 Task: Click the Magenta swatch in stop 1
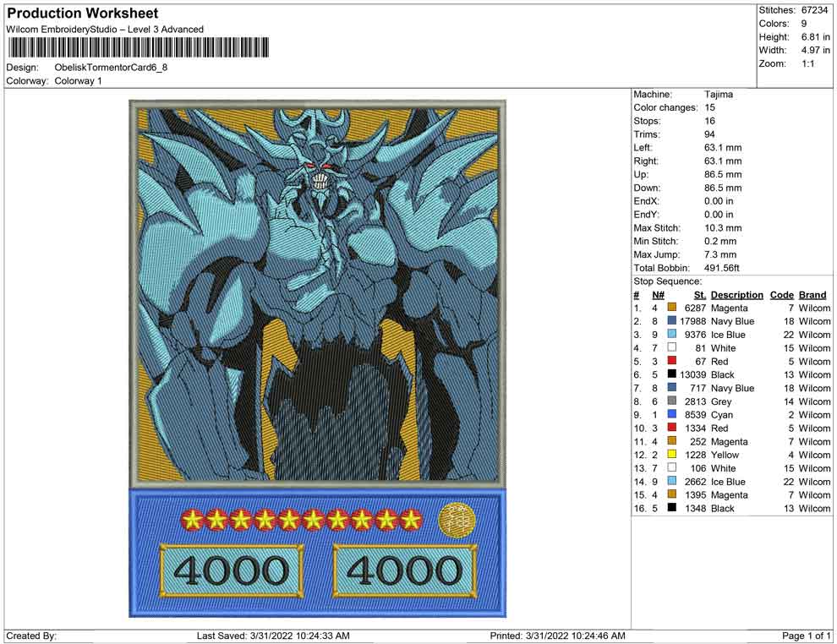click(672, 308)
